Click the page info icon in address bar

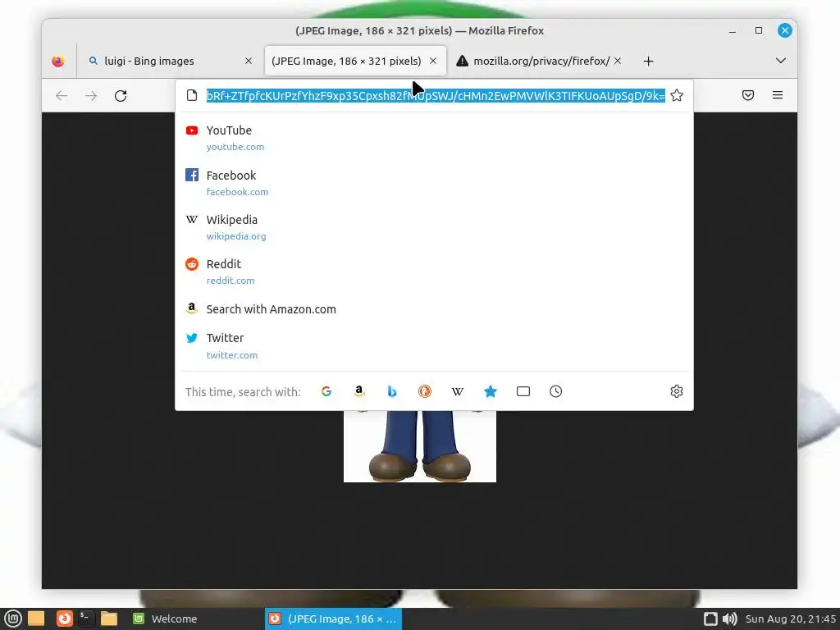pos(192,95)
